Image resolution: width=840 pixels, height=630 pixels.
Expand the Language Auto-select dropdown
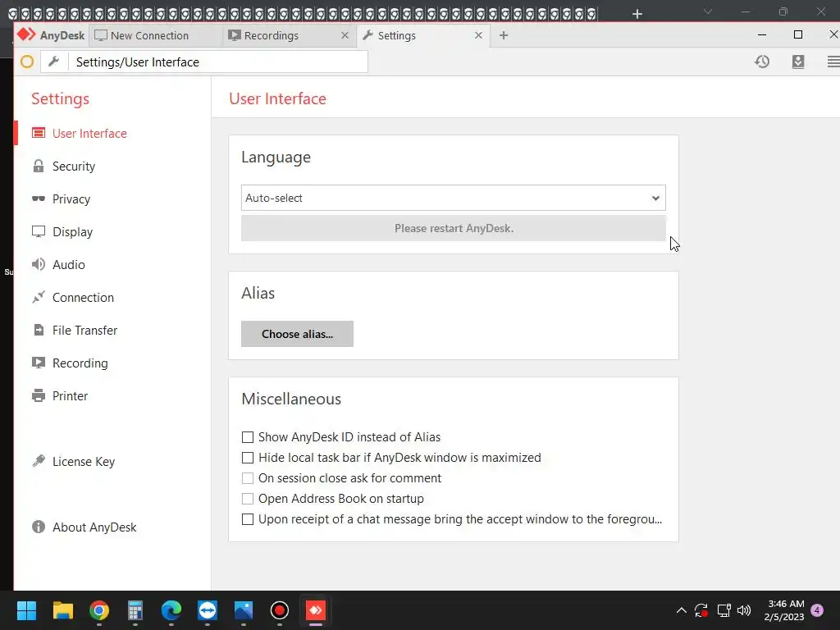(453, 198)
